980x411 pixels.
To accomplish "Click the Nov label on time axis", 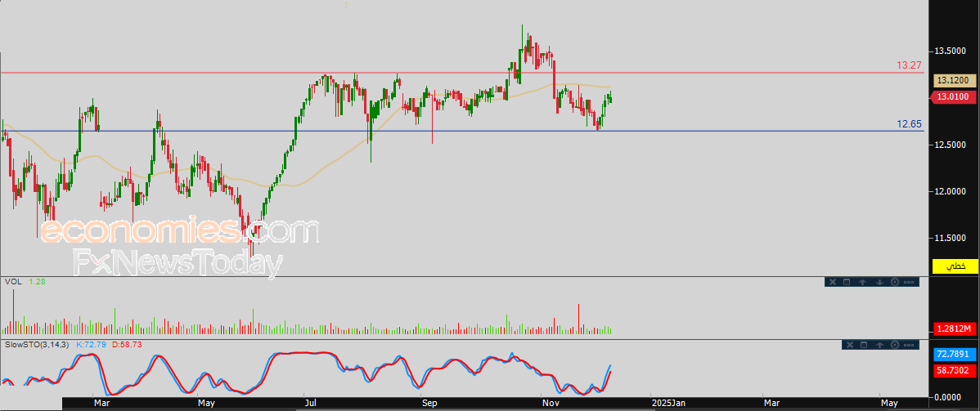I will 551,404.
